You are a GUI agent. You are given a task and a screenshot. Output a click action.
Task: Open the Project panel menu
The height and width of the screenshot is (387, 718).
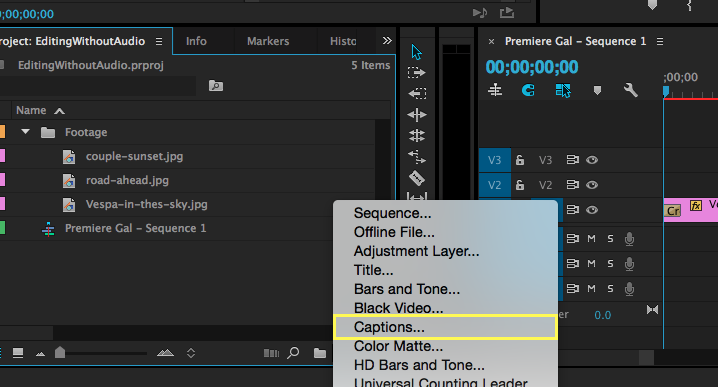tap(159, 42)
